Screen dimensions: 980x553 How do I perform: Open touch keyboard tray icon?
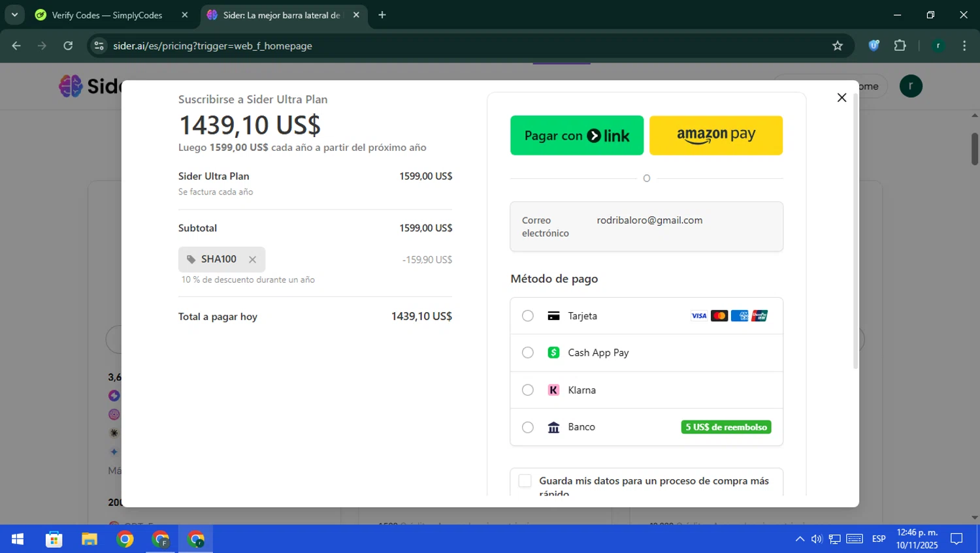coord(855,539)
